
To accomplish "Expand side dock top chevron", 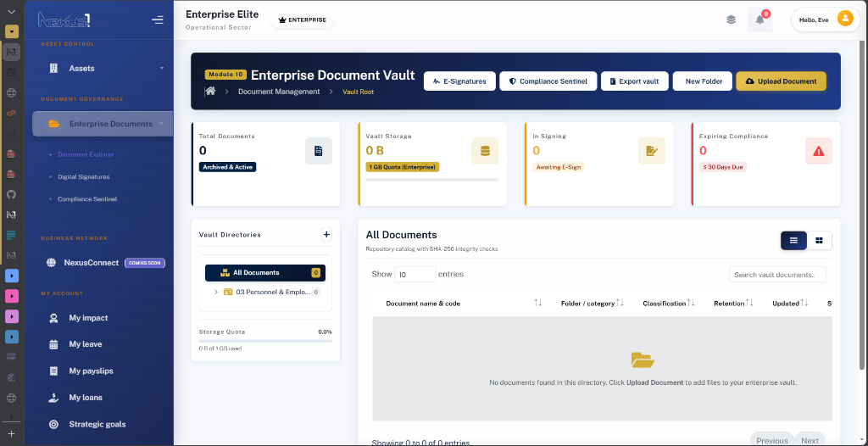I will click(12, 12).
